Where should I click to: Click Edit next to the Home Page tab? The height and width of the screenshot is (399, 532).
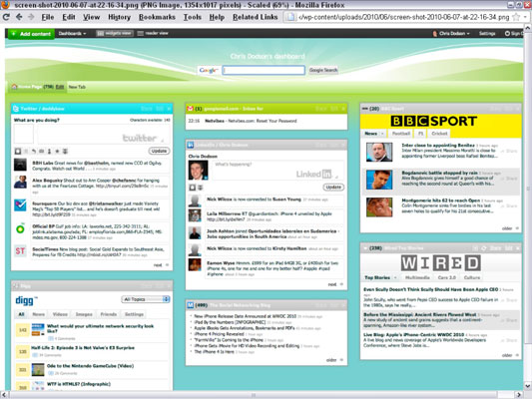point(60,87)
